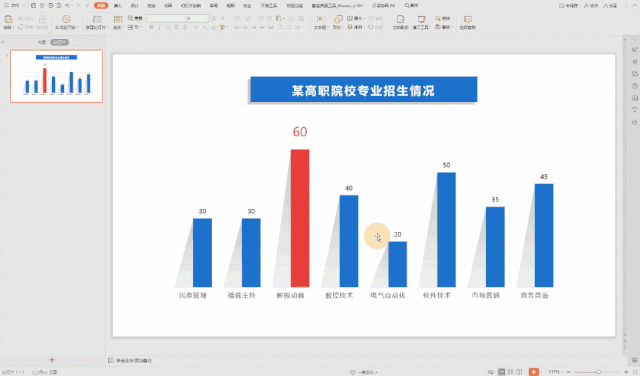This screenshot has height=376, width=640.
Task: Click the Share button at top right
Action: [610, 6]
